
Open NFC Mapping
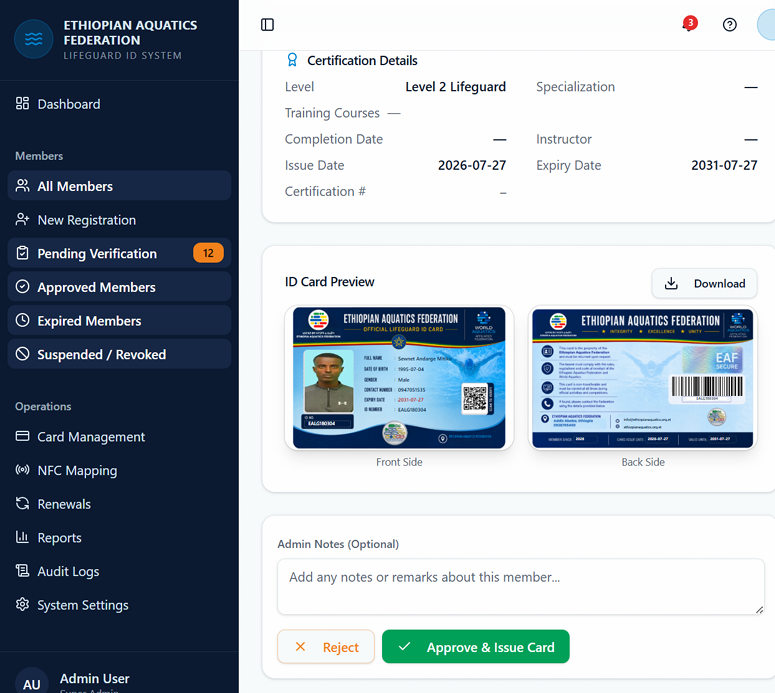click(119, 470)
